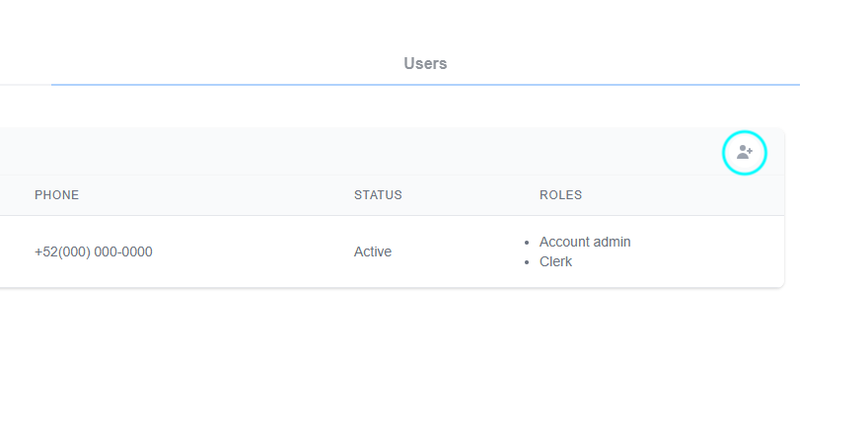Select the ROLES column header
This screenshot has height=429, width=868.
coord(561,195)
